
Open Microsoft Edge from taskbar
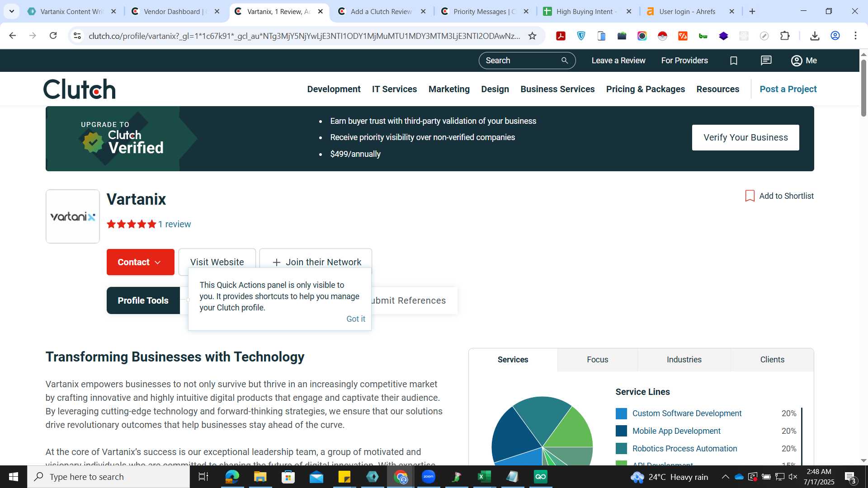tap(232, 477)
